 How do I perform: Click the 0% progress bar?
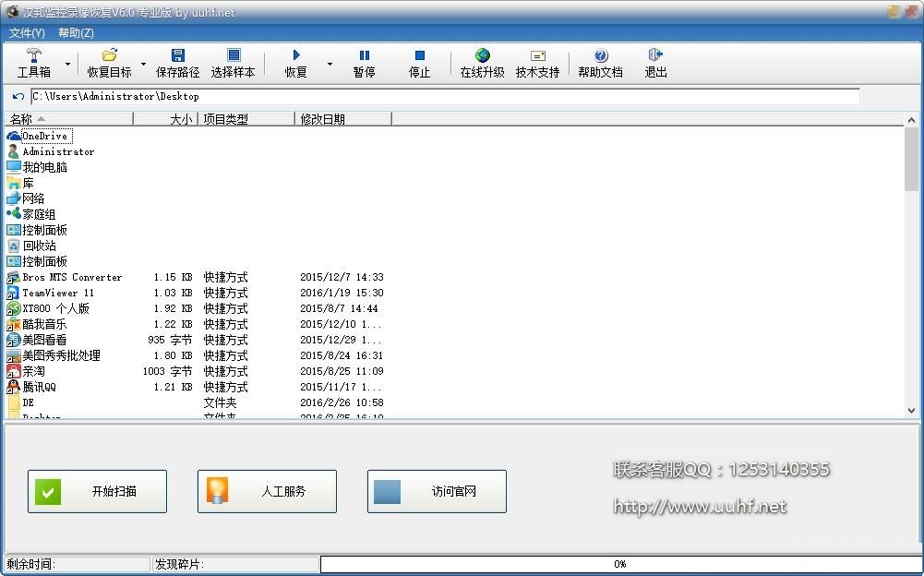[620, 564]
